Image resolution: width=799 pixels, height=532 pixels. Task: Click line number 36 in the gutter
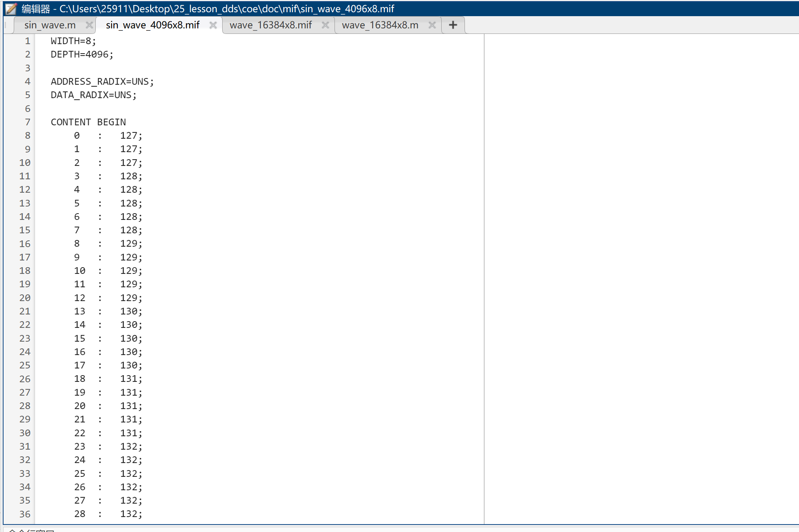click(25, 514)
